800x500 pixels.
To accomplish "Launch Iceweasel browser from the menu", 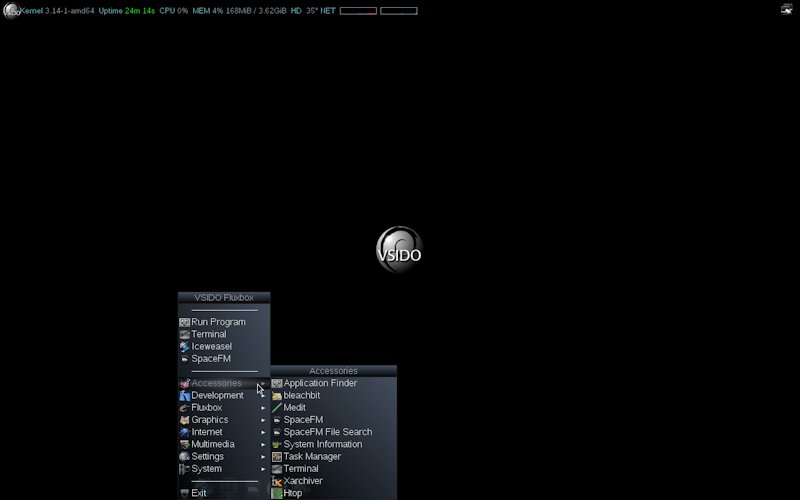I will tap(223, 346).
